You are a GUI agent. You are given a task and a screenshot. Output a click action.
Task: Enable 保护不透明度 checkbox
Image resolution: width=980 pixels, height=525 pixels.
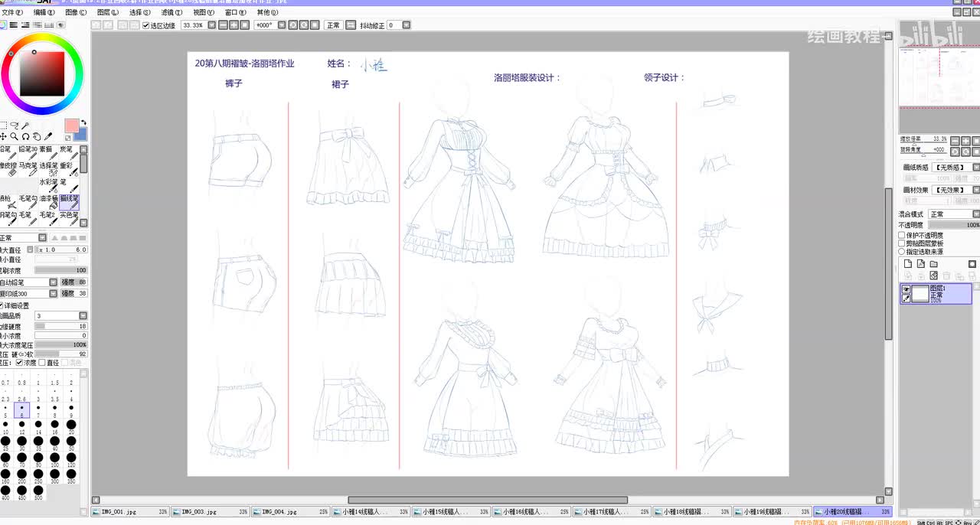902,235
